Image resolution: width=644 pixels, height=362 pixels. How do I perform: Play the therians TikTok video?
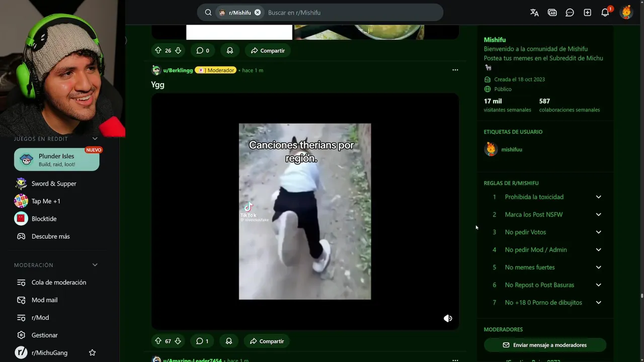305,212
